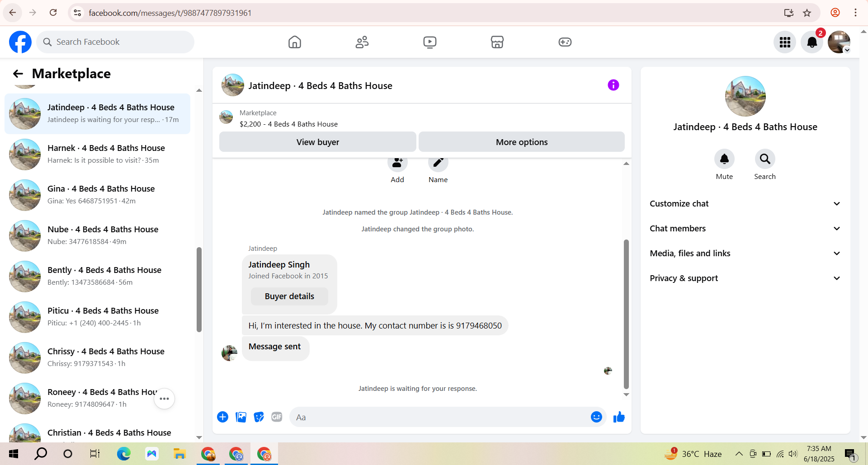Click the conversation list scrollbar thumb

pyautogui.click(x=199, y=290)
